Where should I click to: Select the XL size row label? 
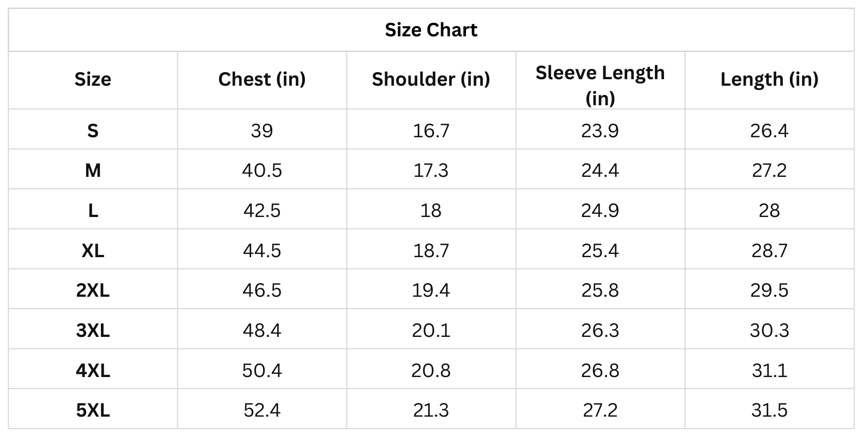(x=93, y=251)
